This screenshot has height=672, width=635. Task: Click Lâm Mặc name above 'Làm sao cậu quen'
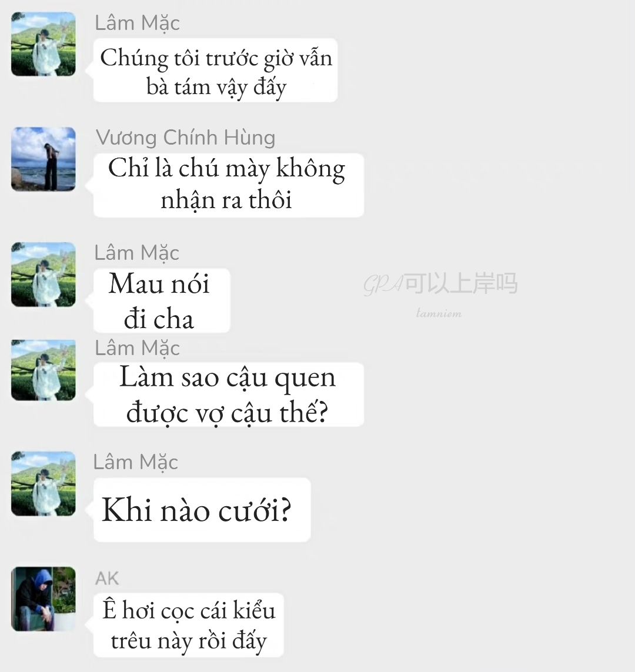[x=137, y=348]
